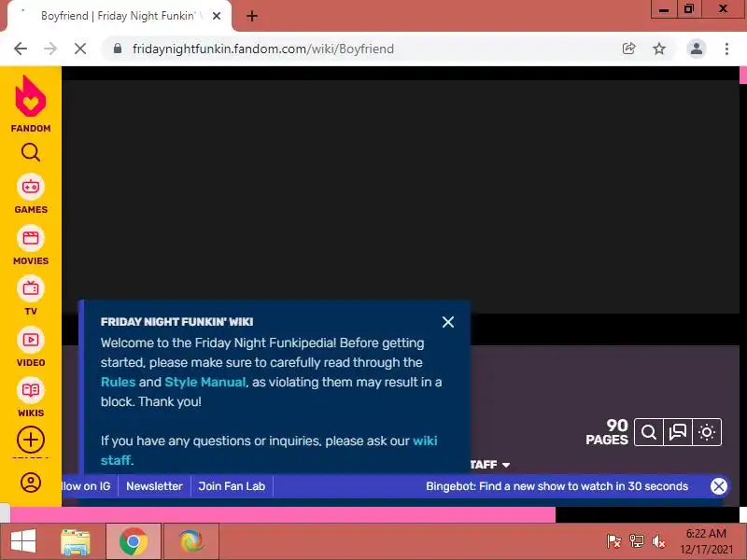Expand the Staff dropdown menu
The width and height of the screenshot is (747, 560).
489,464
